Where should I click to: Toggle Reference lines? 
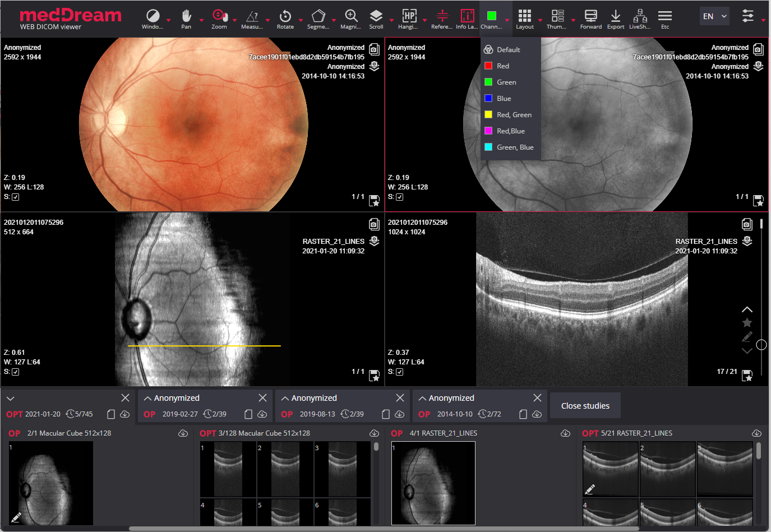[442, 18]
